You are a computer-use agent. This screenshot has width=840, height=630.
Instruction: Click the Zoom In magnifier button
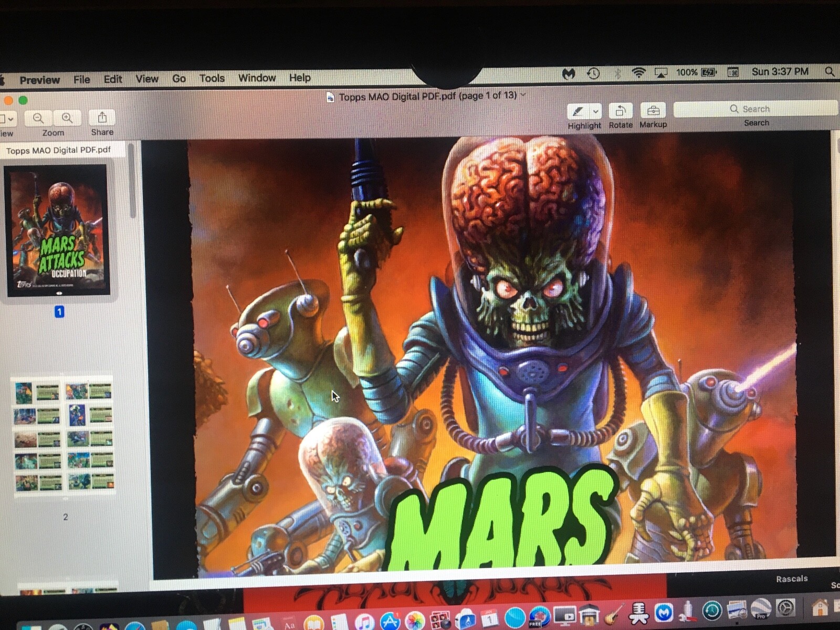point(67,118)
